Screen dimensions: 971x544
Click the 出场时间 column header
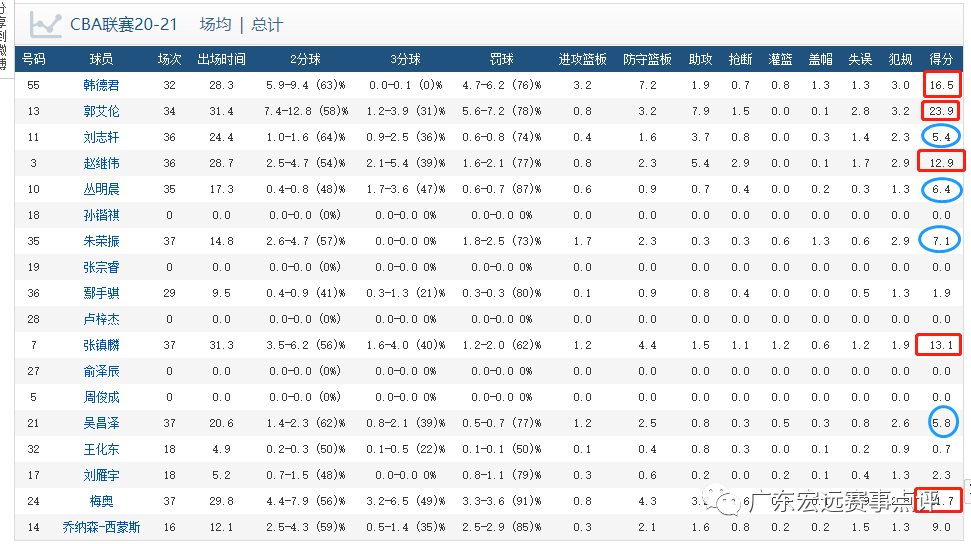[x=221, y=59]
